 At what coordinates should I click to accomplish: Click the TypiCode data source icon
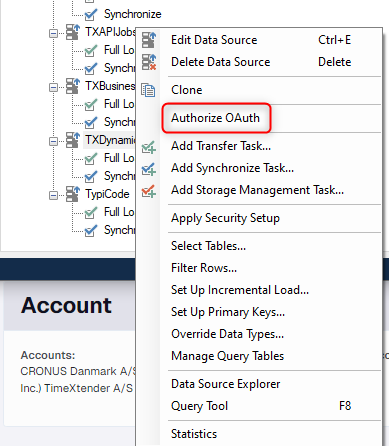tap(73, 194)
